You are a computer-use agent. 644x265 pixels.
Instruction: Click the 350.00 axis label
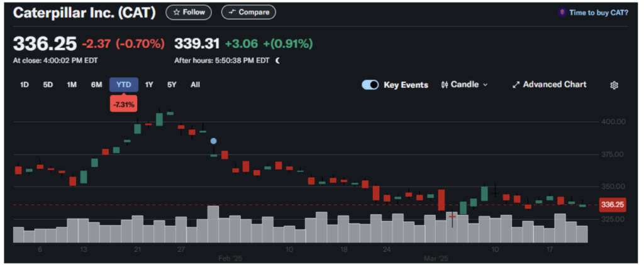click(613, 187)
